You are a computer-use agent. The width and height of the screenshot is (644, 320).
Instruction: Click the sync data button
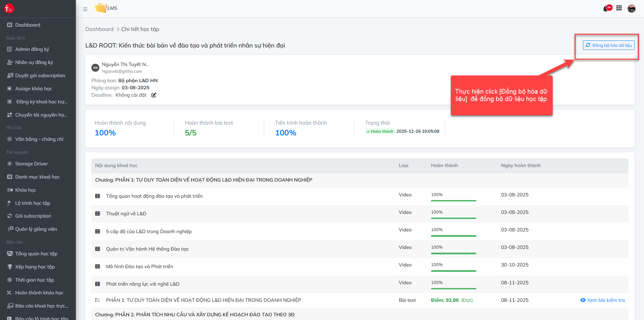coord(608,45)
